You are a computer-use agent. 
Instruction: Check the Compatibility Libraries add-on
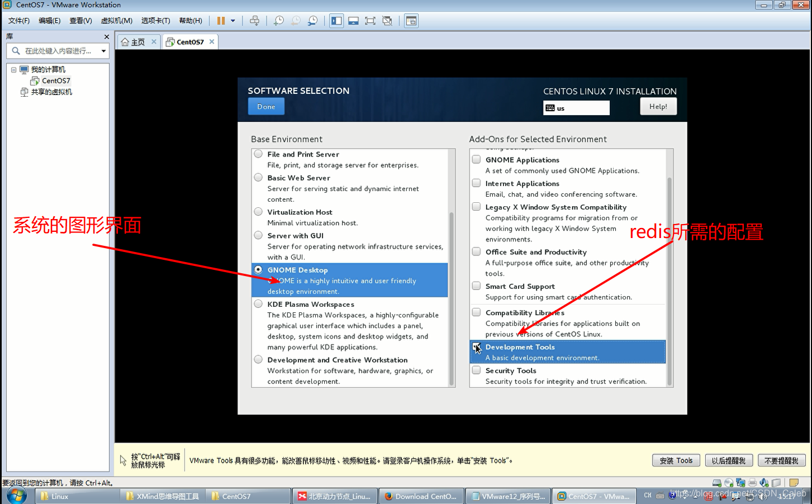coord(476,312)
